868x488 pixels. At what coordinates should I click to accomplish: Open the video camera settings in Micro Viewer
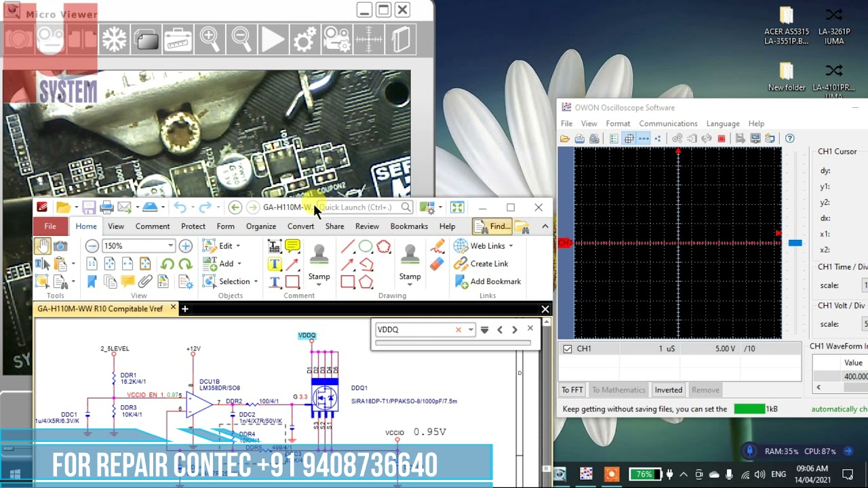point(336,39)
